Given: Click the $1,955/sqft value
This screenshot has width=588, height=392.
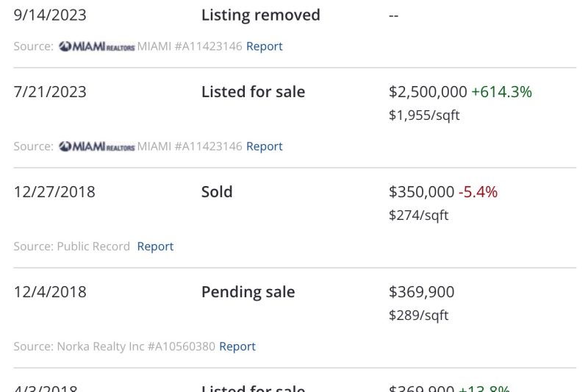Looking at the screenshot, I should (x=424, y=115).
